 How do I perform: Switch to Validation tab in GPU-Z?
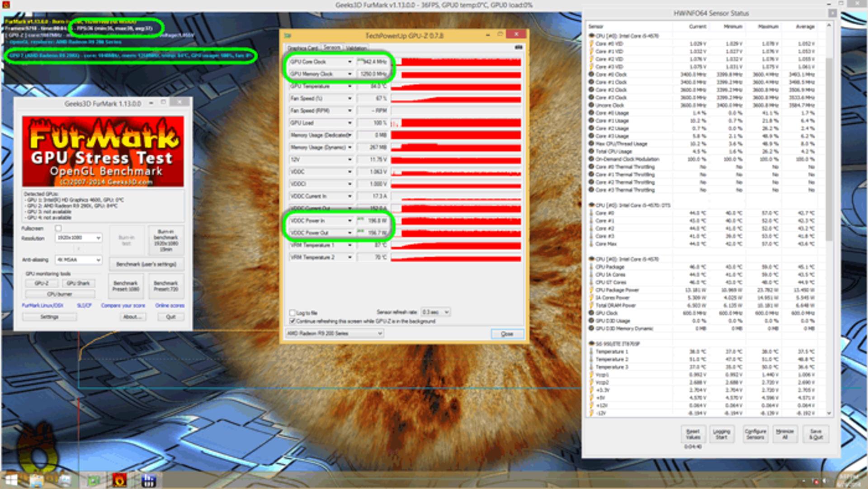click(x=356, y=48)
